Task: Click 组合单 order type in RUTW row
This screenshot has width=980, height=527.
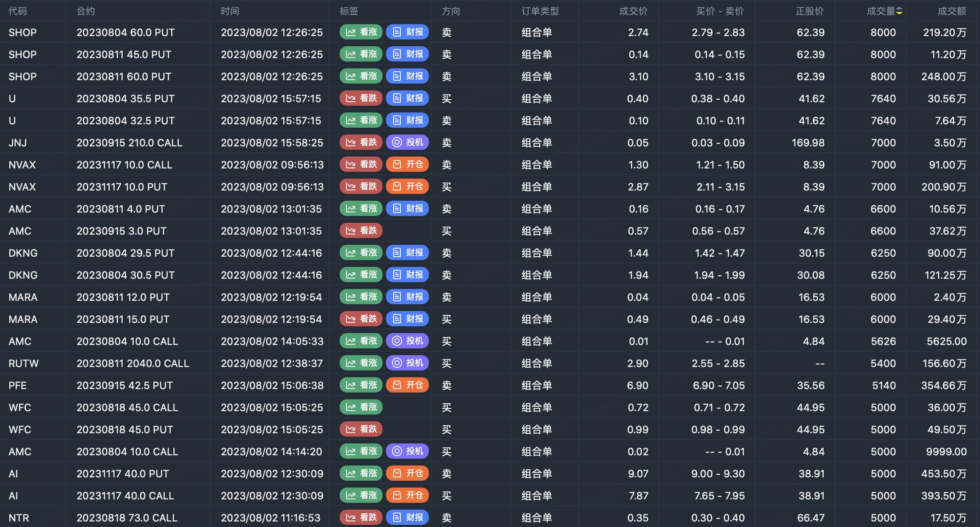Action: (537, 363)
